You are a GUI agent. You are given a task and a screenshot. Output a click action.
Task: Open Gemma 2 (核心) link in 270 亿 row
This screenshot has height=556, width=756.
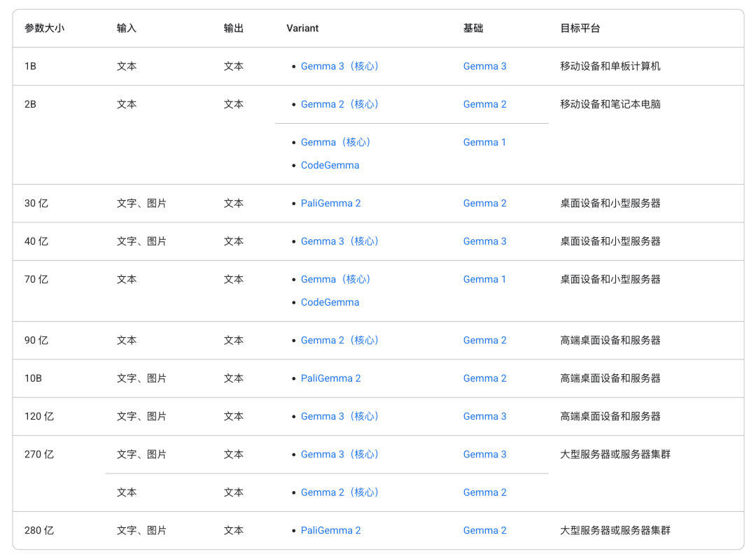tap(340, 492)
